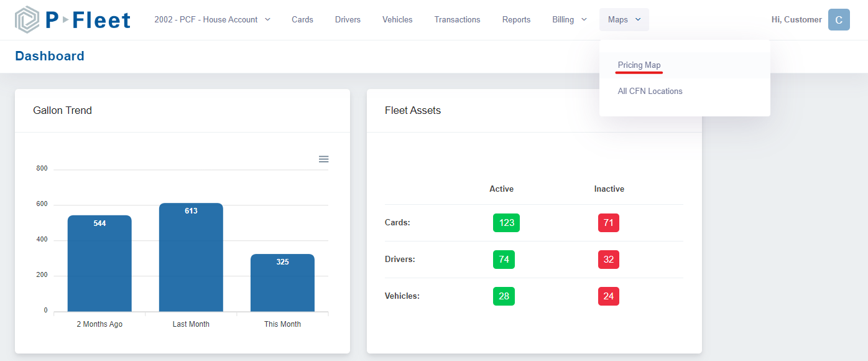Click the green Active Vehicles badge showing 28
868x361 pixels.
point(504,296)
